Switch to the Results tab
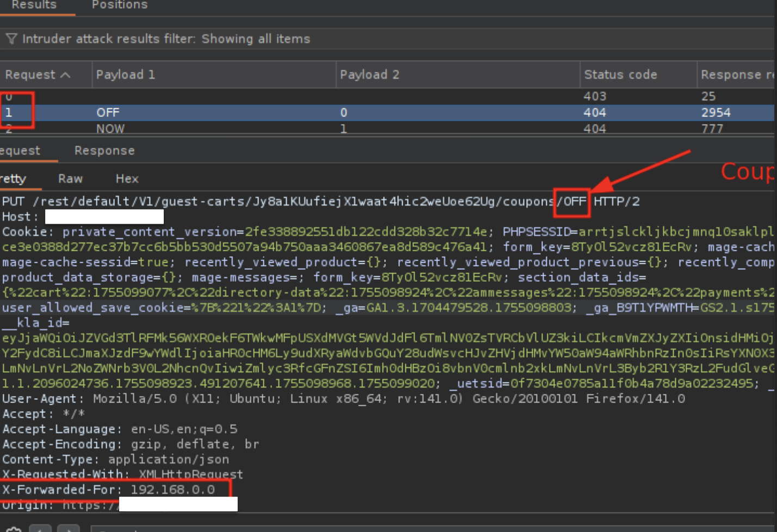The height and width of the screenshot is (532, 777). 34,5
